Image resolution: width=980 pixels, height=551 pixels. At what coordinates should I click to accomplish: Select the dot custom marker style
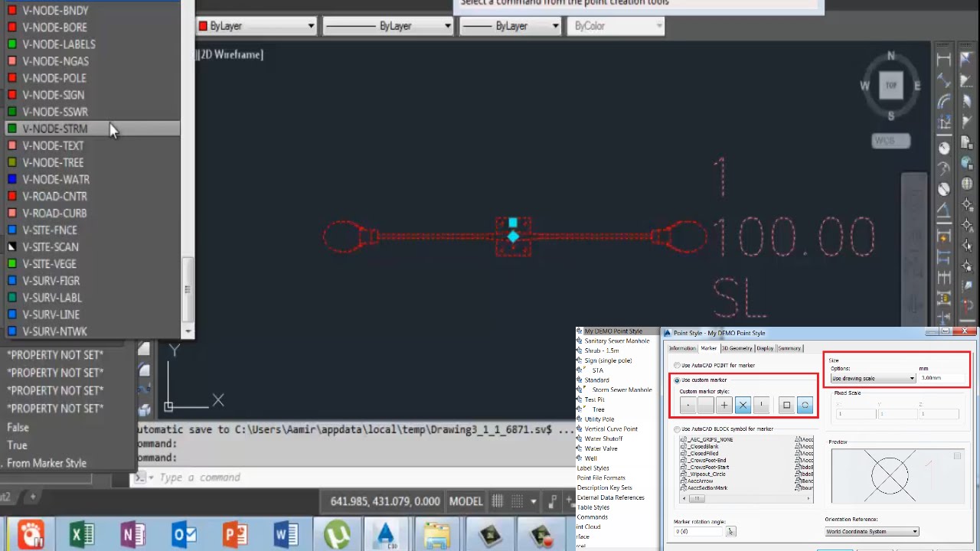688,406
